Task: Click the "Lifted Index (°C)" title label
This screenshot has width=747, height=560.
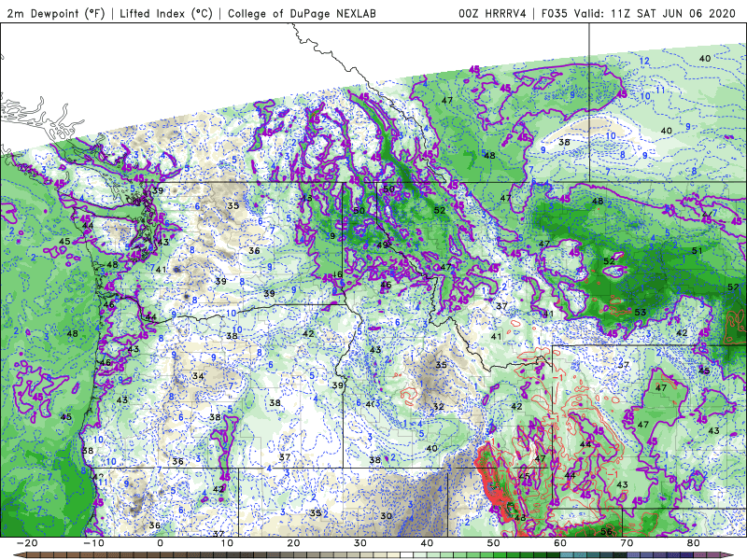Action: (166, 14)
